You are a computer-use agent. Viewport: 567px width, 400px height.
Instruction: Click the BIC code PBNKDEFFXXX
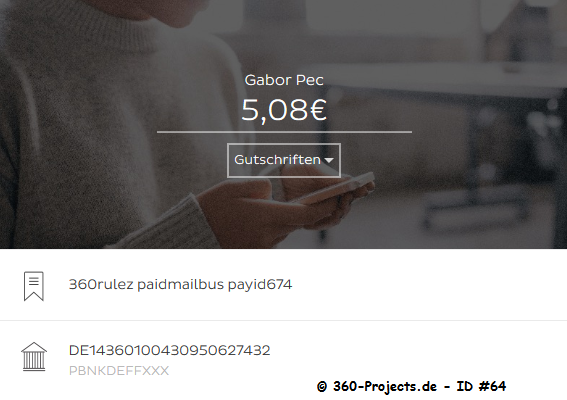(119, 371)
